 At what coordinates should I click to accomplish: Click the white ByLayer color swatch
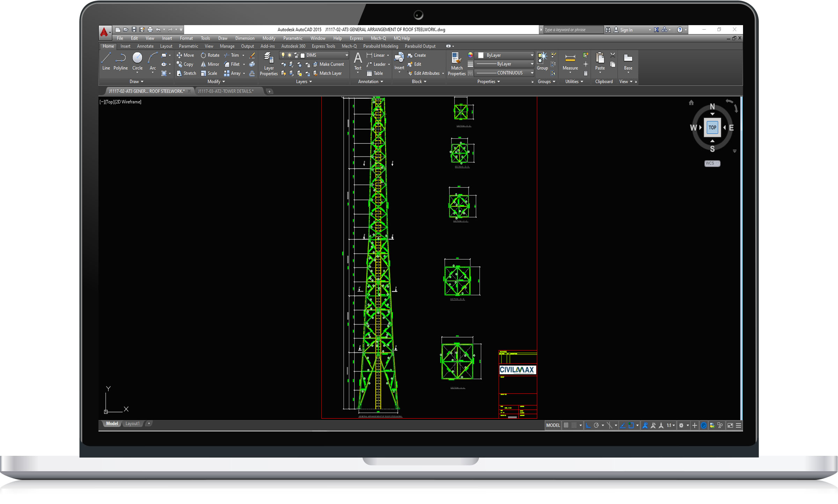click(481, 55)
